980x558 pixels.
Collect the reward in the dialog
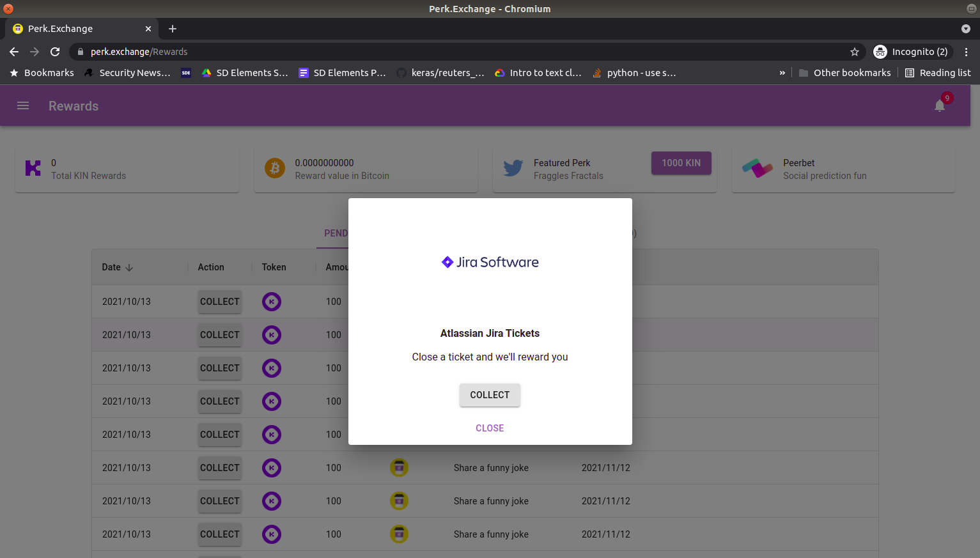[490, 395]
